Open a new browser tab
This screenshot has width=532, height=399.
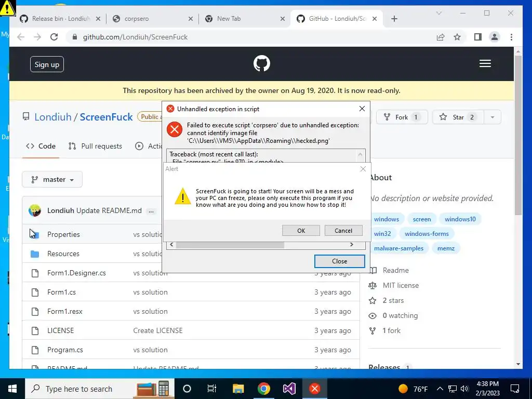click(394, 19)
